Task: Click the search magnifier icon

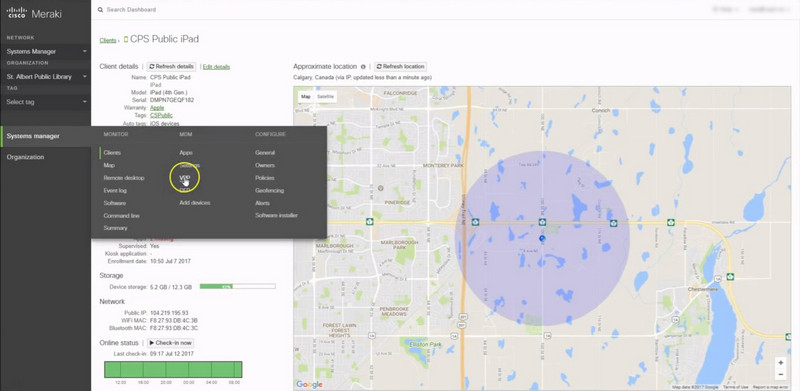Action: click(100, 10)
